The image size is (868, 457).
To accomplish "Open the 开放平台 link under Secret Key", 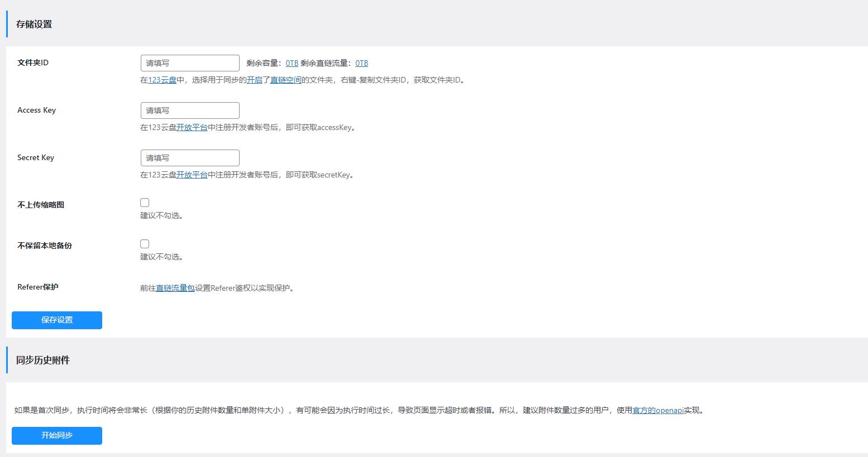I will (x=192, y=175).
